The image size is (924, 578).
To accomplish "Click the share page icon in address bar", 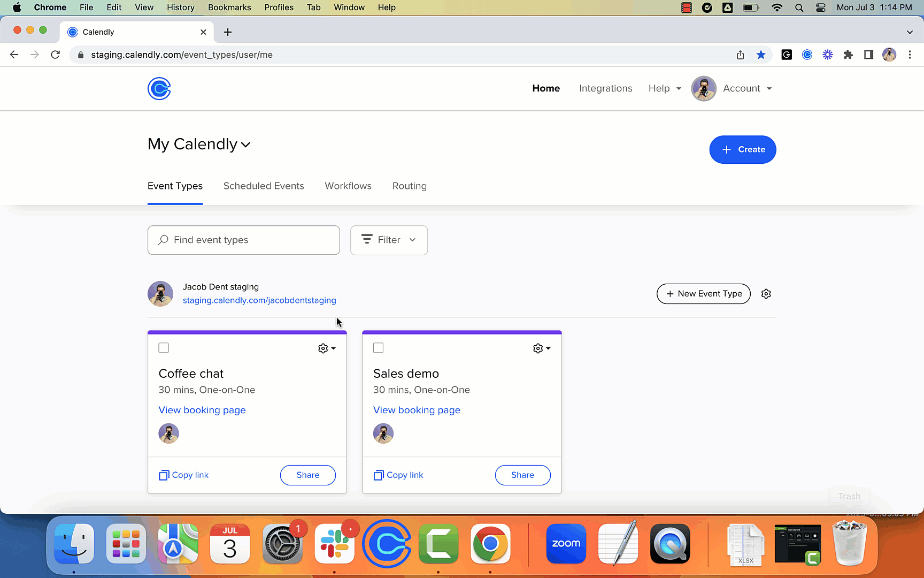I will click(x=741, y=55).
